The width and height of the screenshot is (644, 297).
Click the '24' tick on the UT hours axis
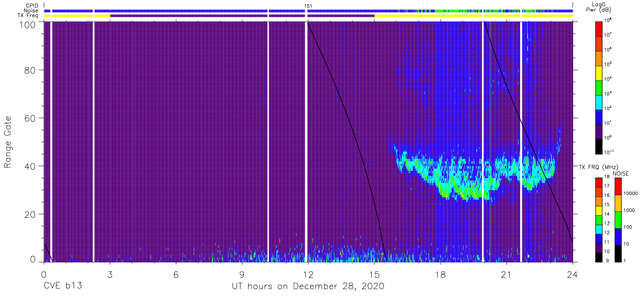(x=572, y=274)
